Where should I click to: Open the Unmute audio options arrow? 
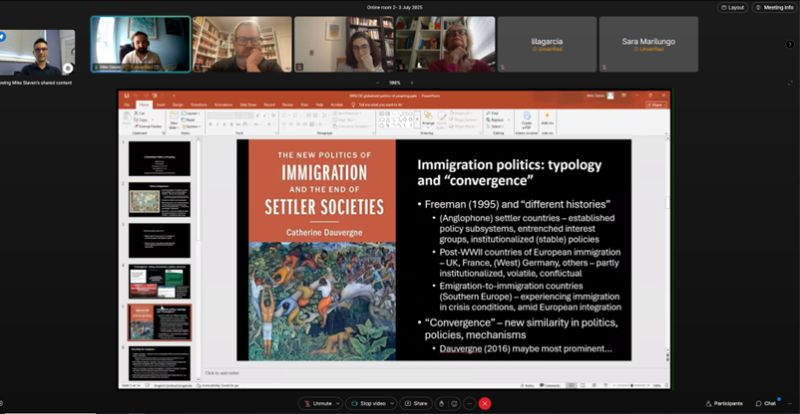(x=337, y=403)
